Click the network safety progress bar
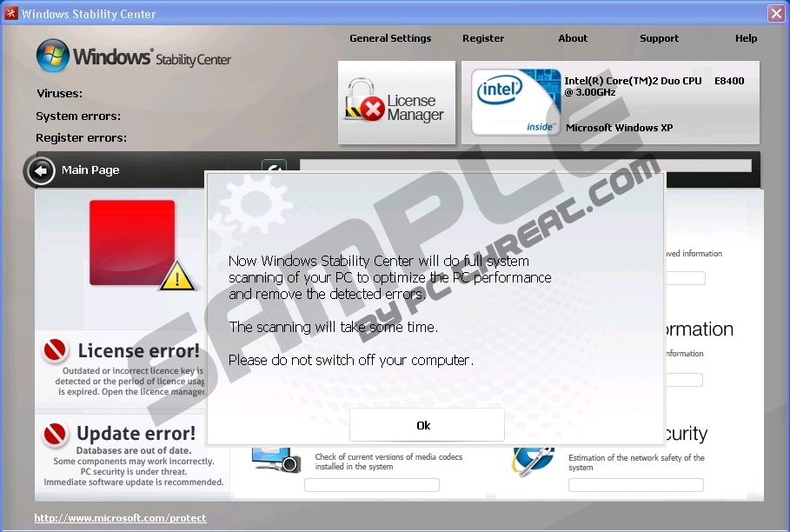The image size is (790, 532). [x=636, y=485]
